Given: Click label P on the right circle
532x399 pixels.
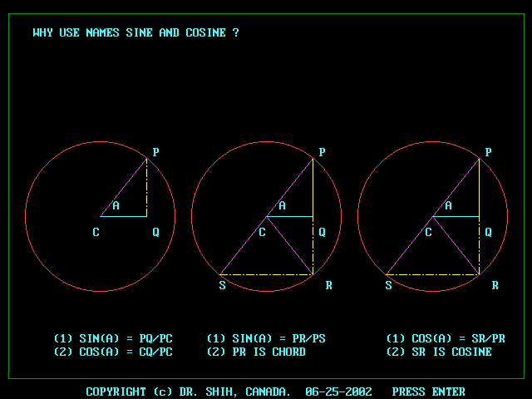Looking at the screenshot, I should pos(488,152).
